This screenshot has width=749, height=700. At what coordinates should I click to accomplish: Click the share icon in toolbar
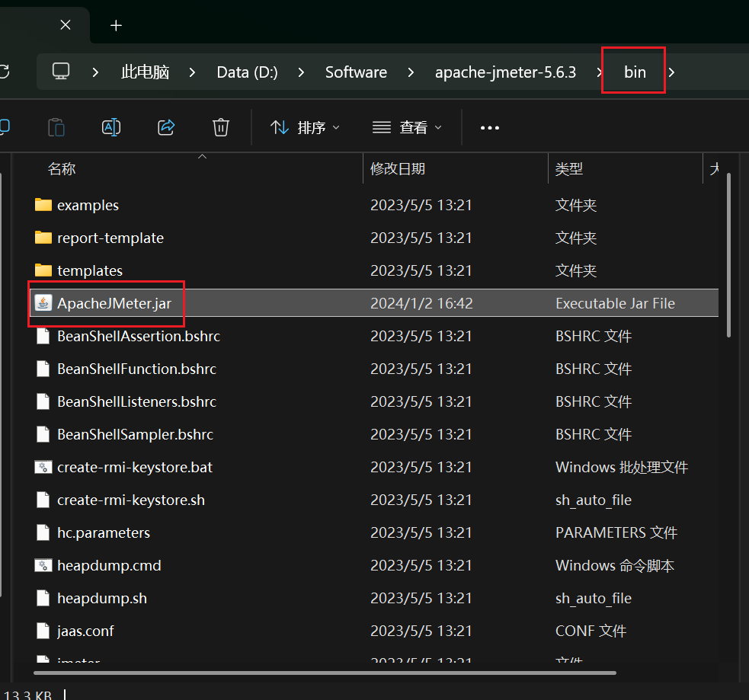pos(166,127)
